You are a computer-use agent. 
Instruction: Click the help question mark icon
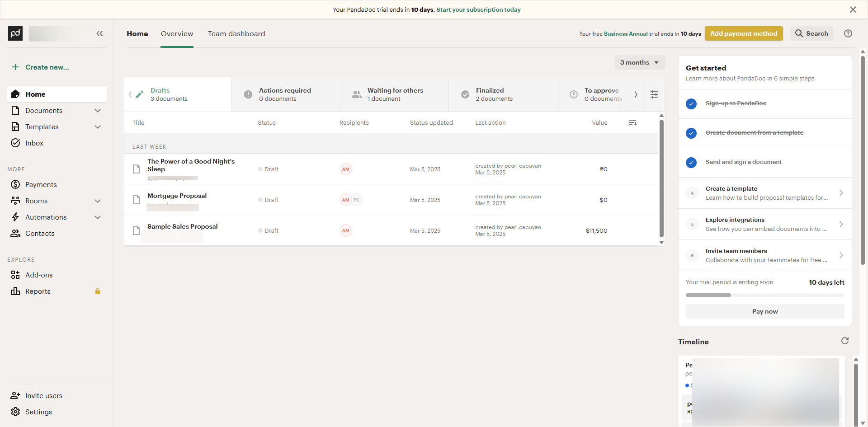(848, 33)
